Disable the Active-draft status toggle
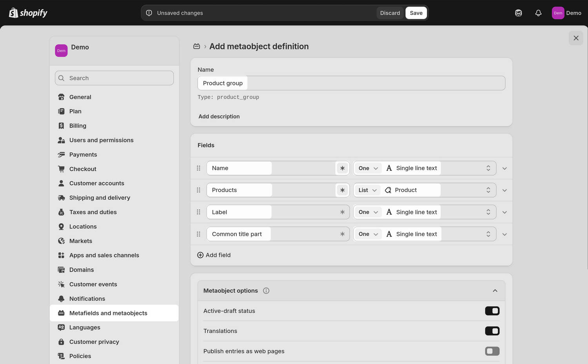The width and height of the screenshot is (588, 364). click(x=492, y=311)
